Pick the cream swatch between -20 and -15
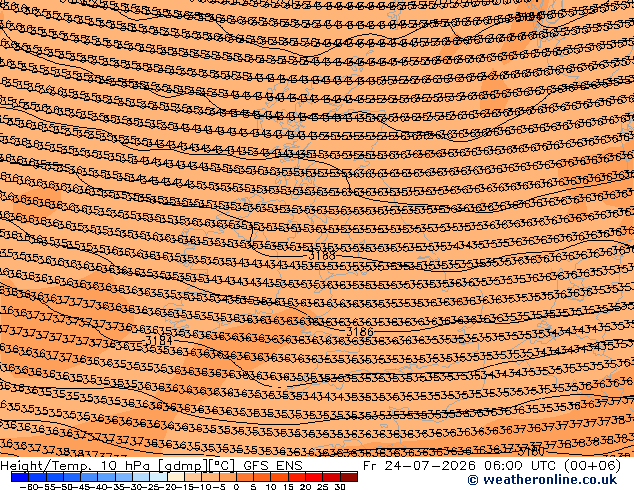Viewport: 634px width, 490px height. coord(175,477)
